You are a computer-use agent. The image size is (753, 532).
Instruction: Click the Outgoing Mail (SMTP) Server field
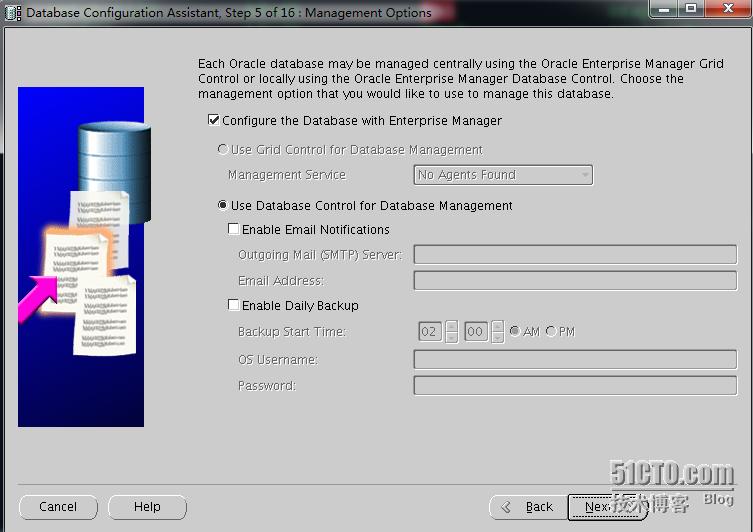[x=575, y=254]
